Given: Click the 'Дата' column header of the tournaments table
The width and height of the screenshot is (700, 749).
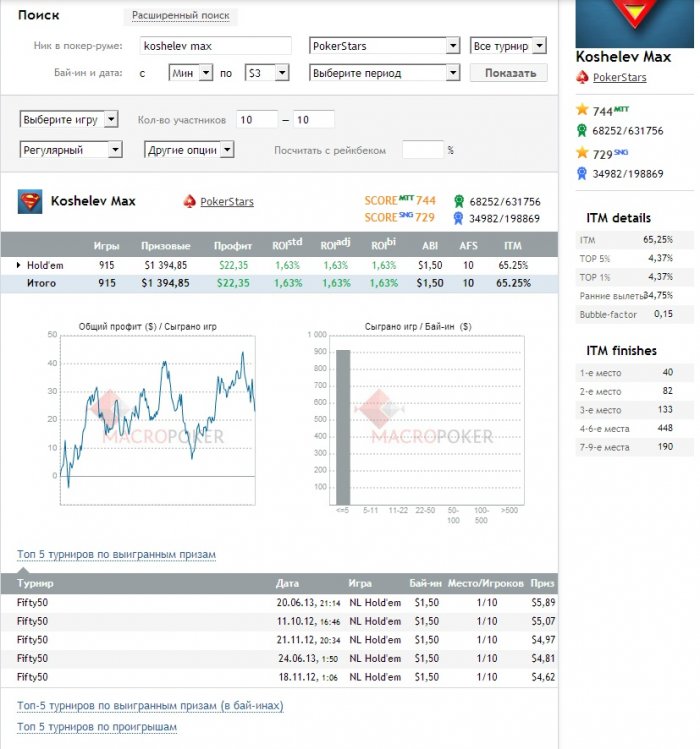Looking at the screenshot, I should click(287, 583).
